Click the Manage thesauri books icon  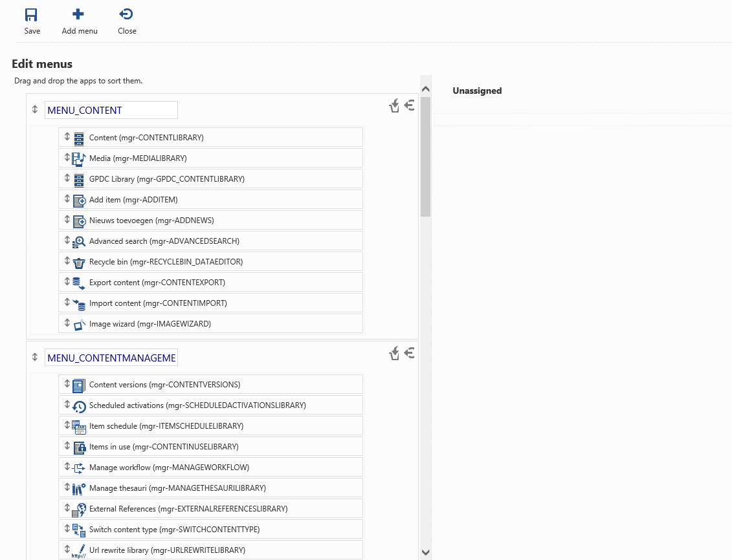point(79,489)
